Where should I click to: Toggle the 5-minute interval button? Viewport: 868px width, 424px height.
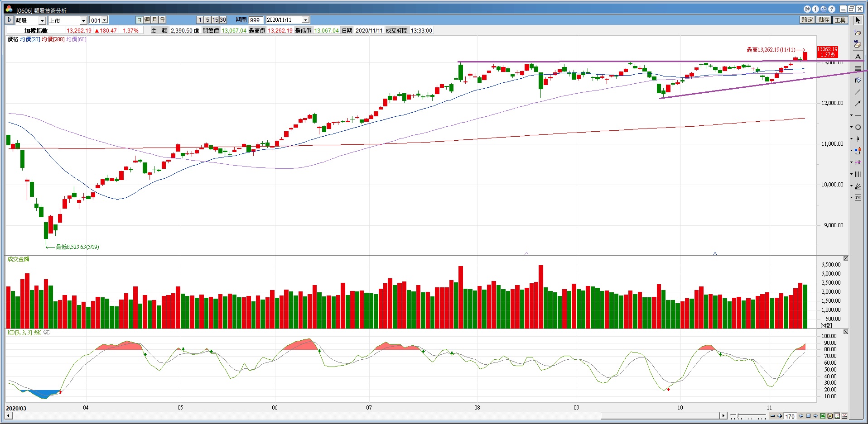[207, 20]
